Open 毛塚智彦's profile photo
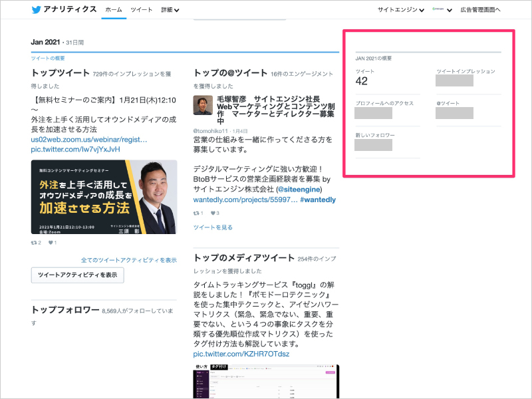Screen dimensions: 532x399 (203, 105)
